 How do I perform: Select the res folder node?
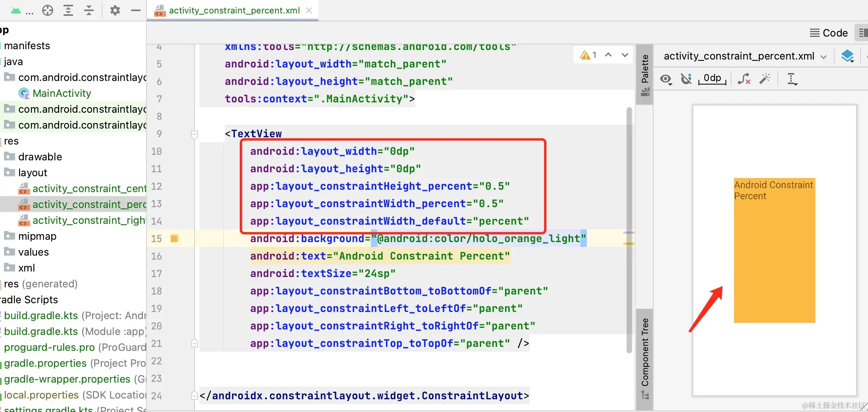[11, 141]
